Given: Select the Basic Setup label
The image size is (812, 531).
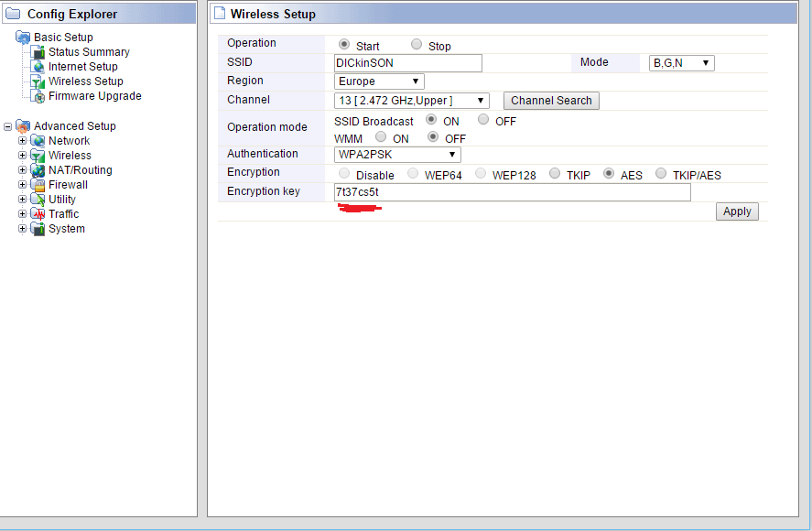Looking at the screenshot, I should coord(63,38).
